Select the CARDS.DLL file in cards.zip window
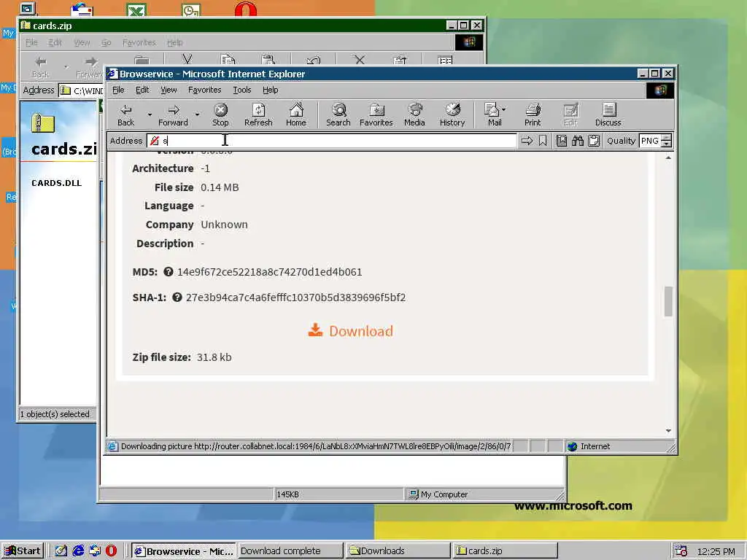This screenshot has width=747, height=560. point(56,183)
